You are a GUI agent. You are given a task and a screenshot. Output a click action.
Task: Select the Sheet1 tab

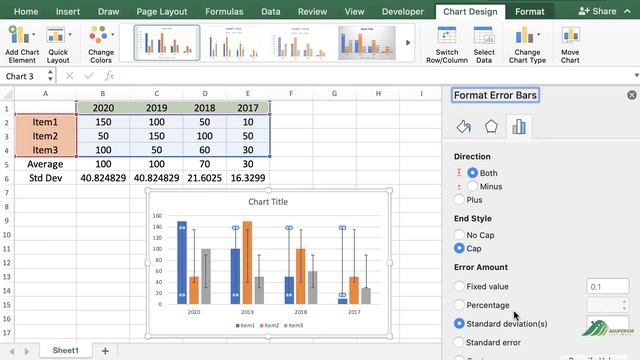coord(65,350)
